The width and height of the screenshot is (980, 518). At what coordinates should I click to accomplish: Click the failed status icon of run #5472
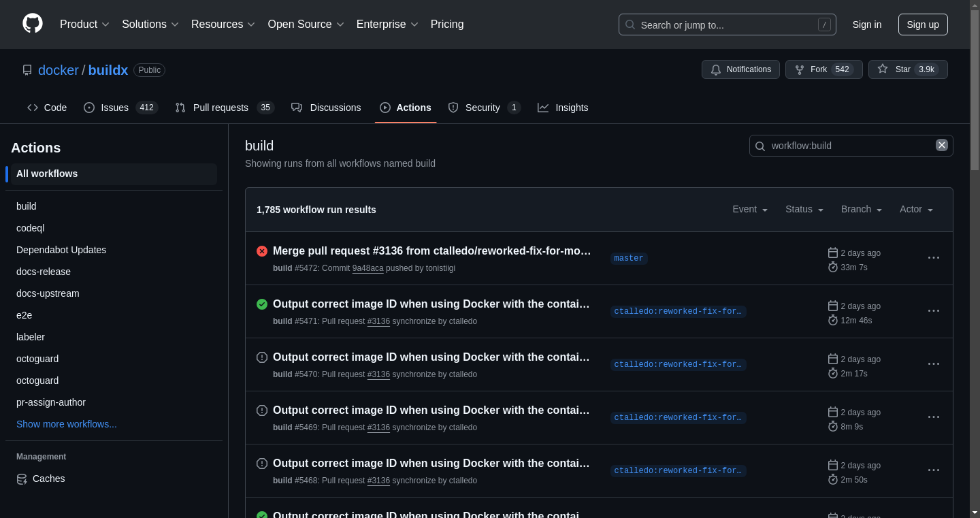point(262,251)
